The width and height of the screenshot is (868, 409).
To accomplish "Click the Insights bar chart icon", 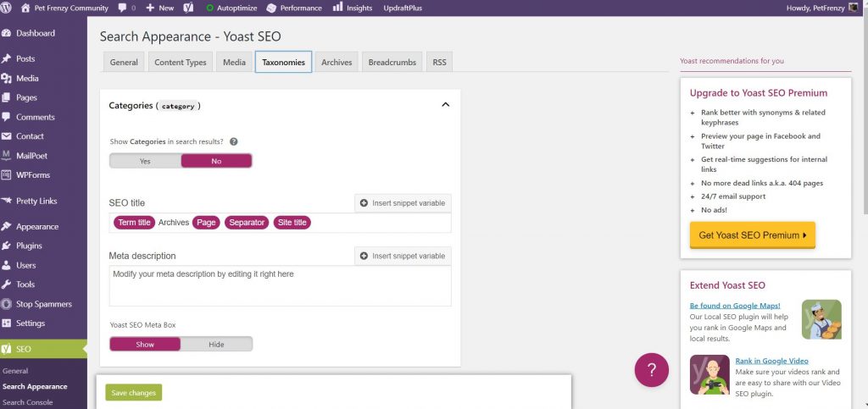I will 337,7.
